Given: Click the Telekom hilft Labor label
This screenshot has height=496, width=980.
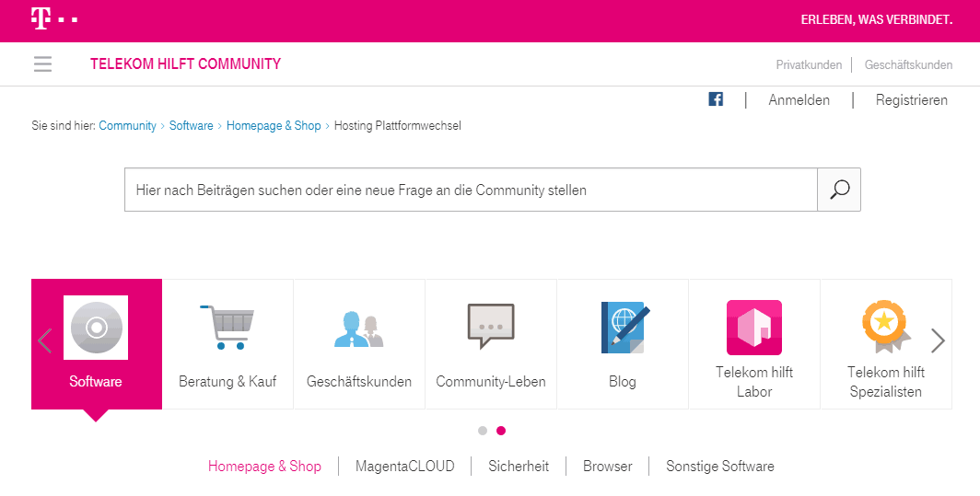Looking at the screenshot, I should tap(754, 382).
